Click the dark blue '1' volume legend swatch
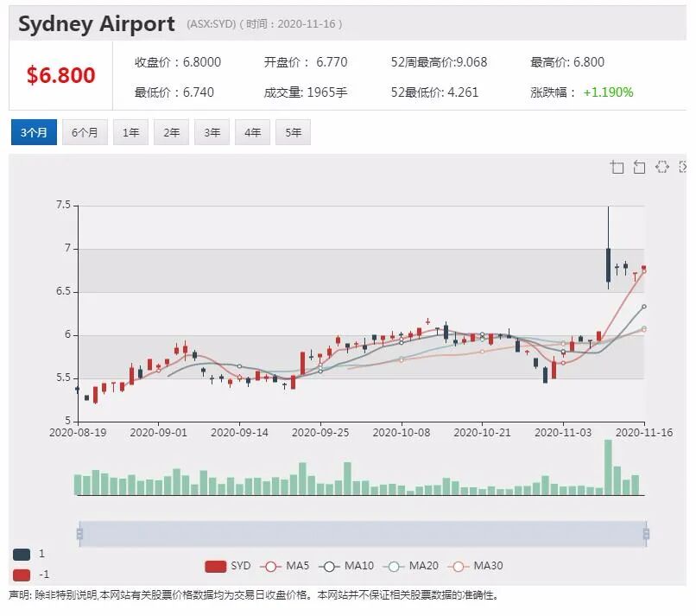 pyautogui.click(x=22, y=555)
